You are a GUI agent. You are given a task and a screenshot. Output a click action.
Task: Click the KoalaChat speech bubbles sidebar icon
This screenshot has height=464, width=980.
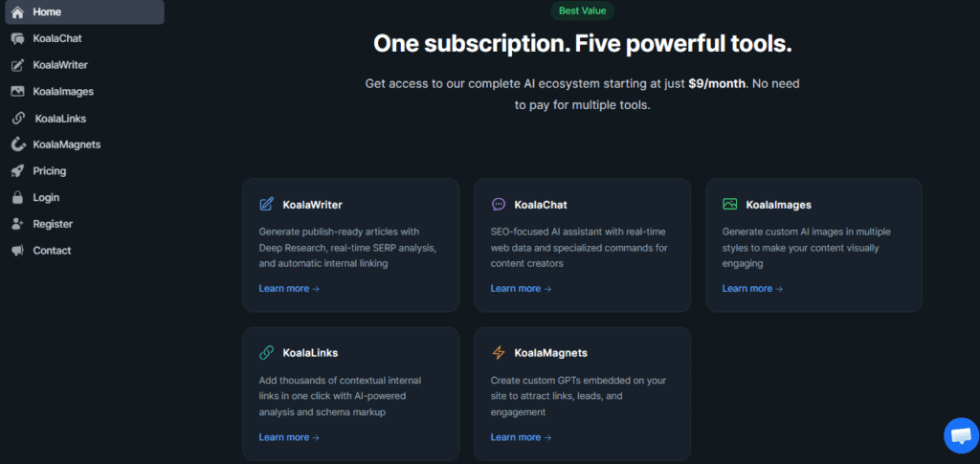click(x=17, y=39)
